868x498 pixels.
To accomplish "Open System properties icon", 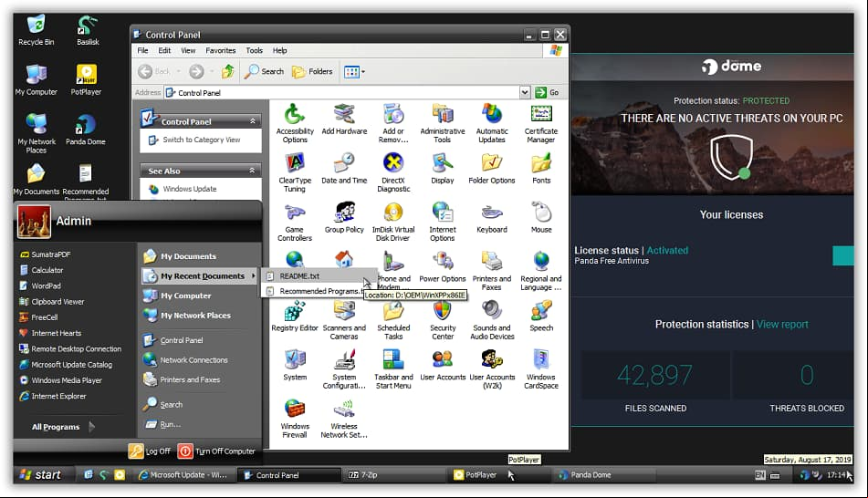I will (295, 366).
